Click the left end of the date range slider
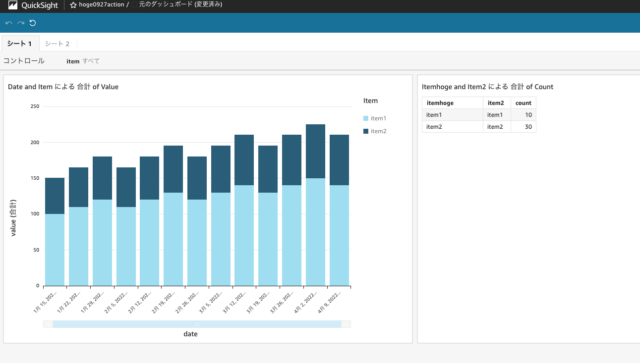 coord(48,324)
